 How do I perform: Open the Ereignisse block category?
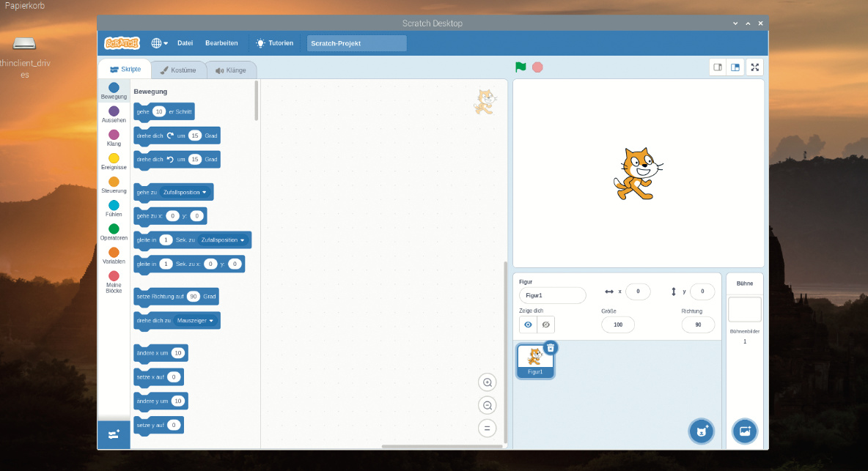point(114,161)
